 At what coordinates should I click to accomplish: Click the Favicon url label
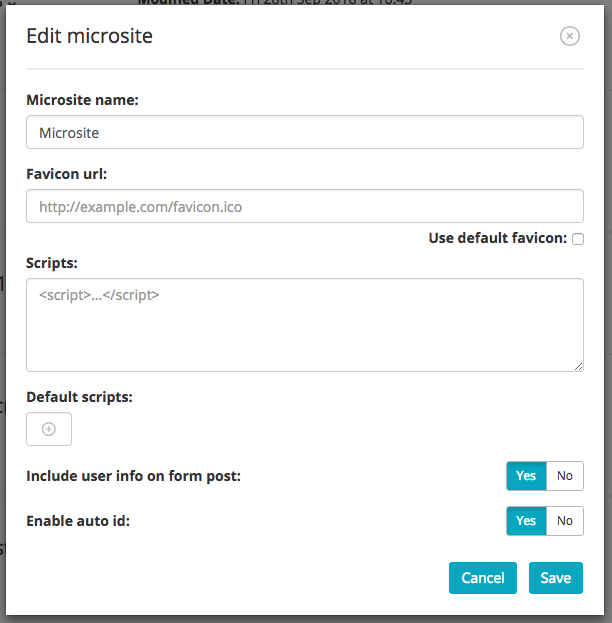coord(67,174)
